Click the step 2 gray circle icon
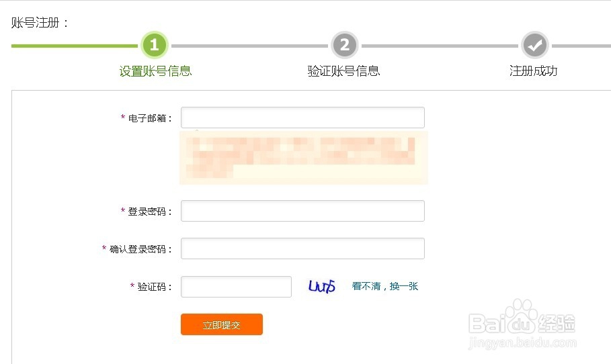 [x=344, y=46]
